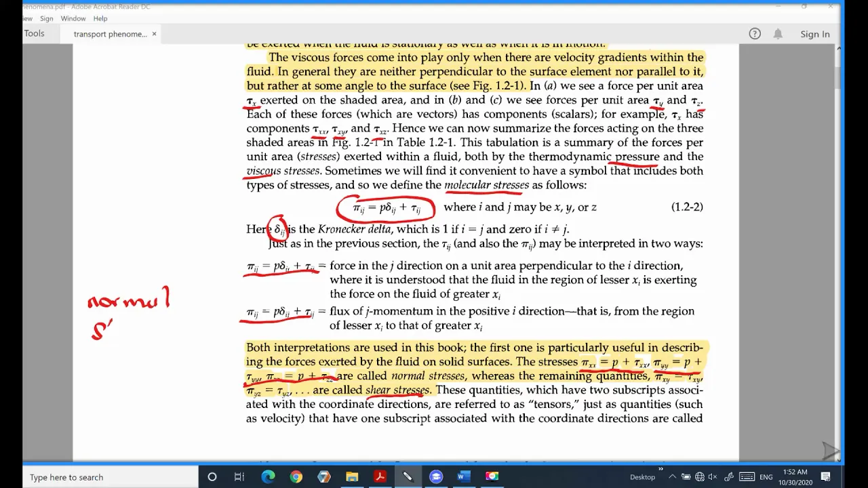Open the clock showing 1:52 AM
868x488 pixels.
(795, 476)
